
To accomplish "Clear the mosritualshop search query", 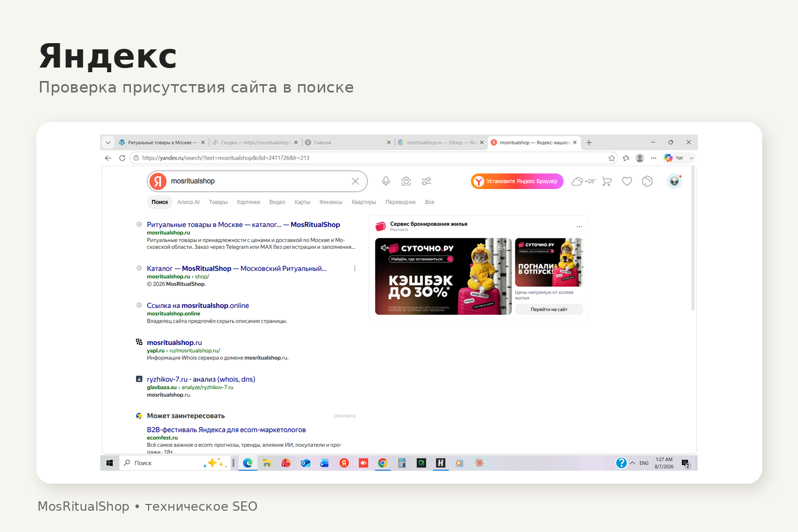I will click(x=355, y=181).
